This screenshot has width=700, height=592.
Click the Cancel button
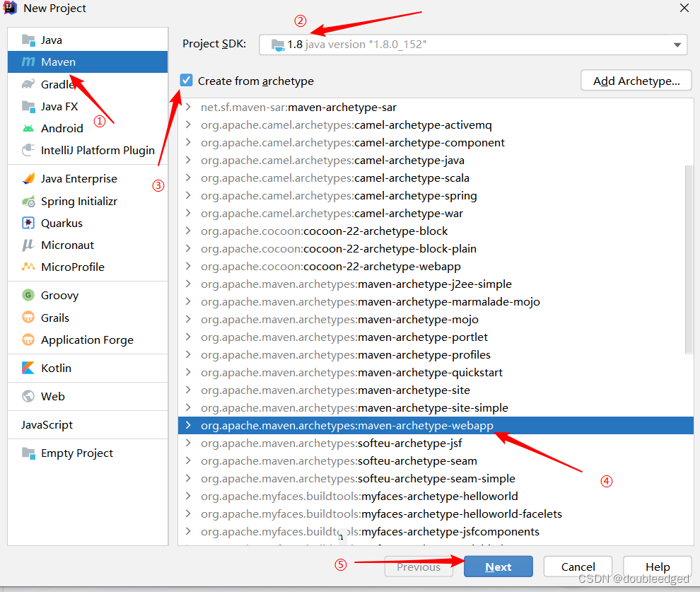coord(578,567)
